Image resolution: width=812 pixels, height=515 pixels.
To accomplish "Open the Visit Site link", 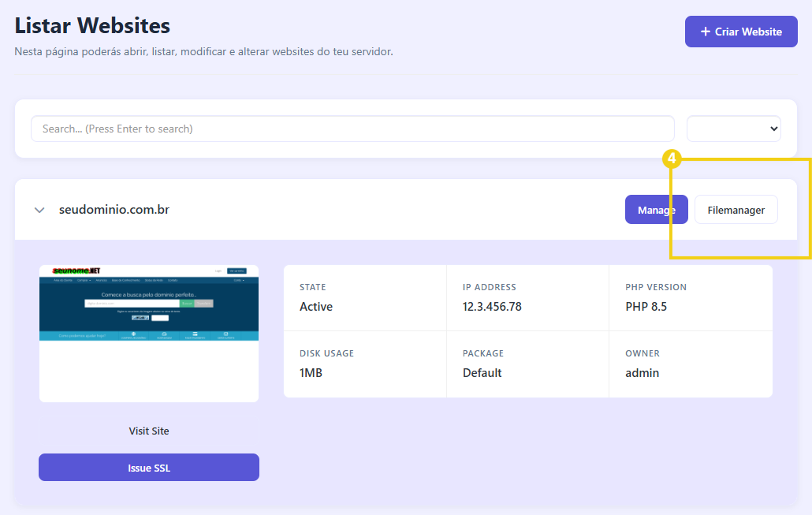I will (x=148, y=431).
